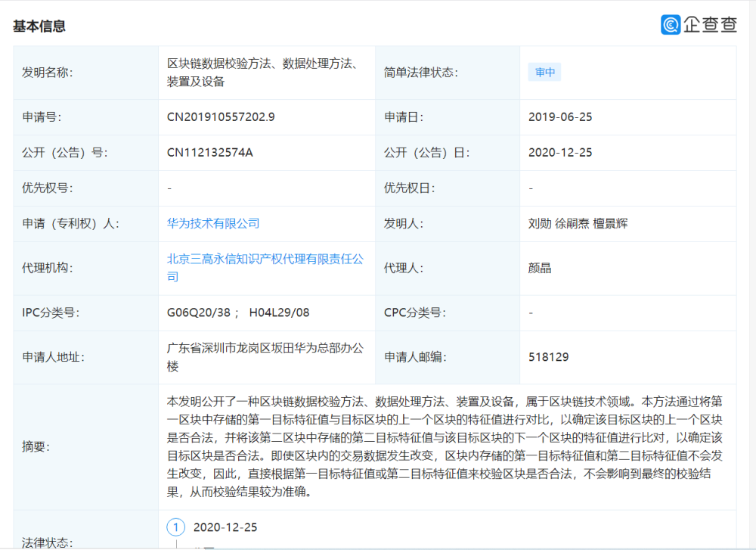The height and width of the screenshot is (550, 756).
Task: Click the 企查查 logo icon
Action: pyautogui.click(x=670, y=25)
